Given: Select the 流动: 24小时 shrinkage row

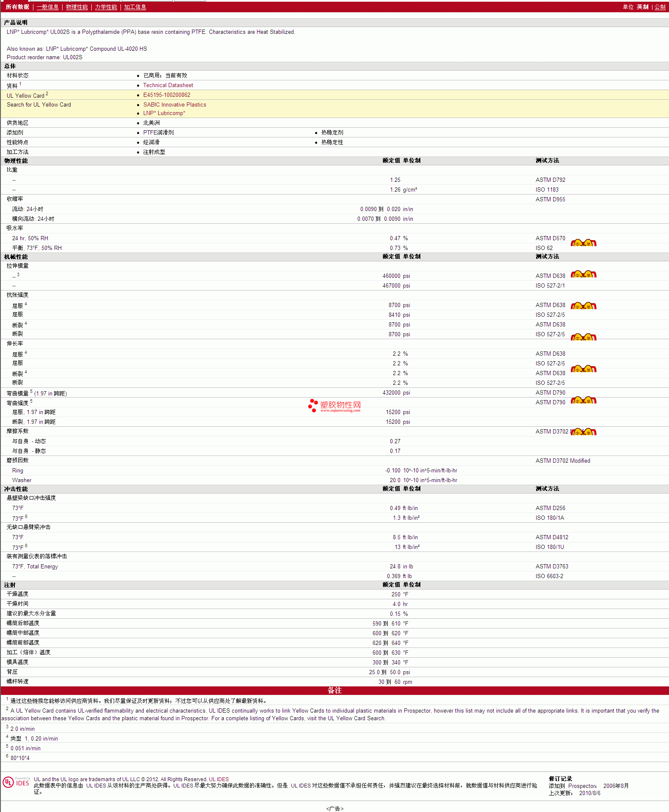Looking at the screenshot, I should tap(334, 209).
